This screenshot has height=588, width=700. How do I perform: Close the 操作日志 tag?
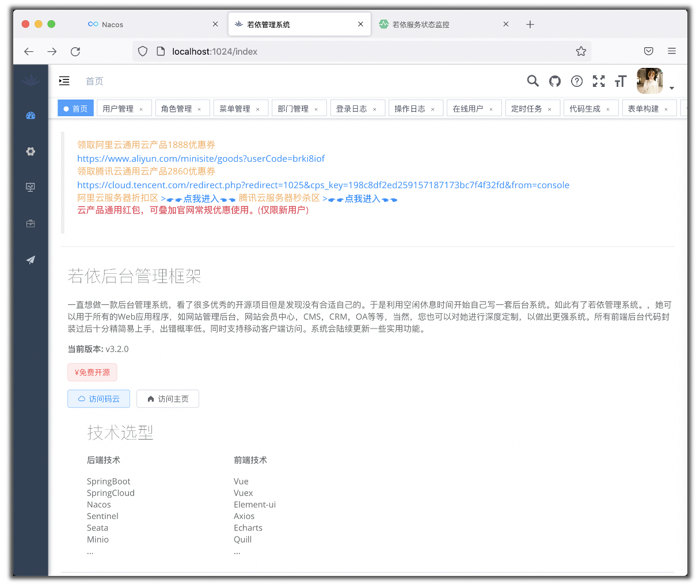click(x=433, y=109)
